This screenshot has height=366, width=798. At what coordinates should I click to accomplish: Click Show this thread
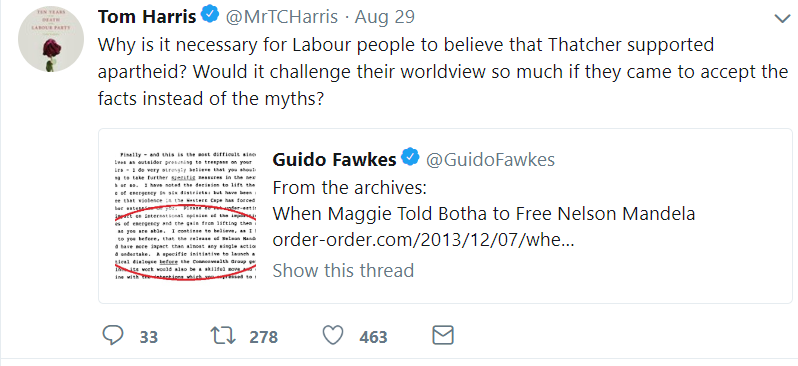(x=344, y=270)
